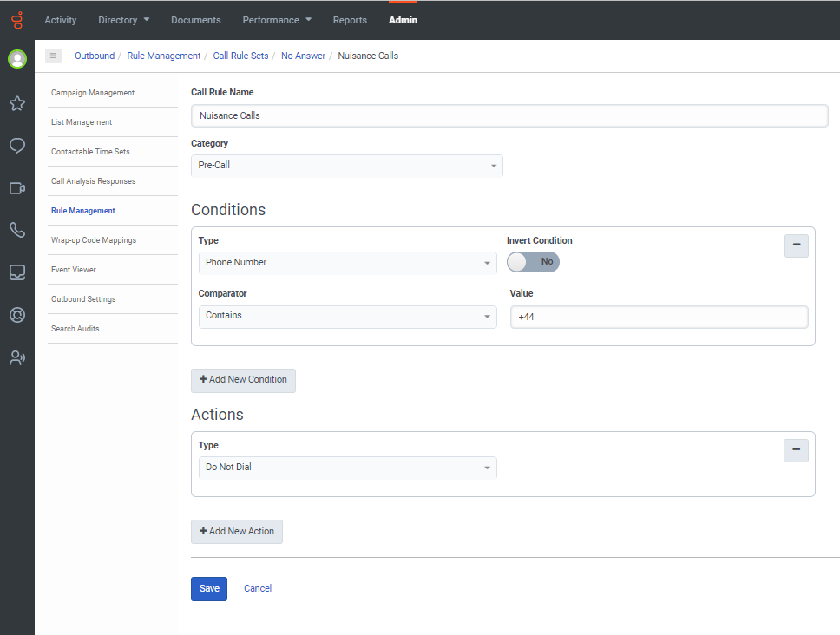Remove the Phone Number condition with minus
This screenshot has height=635, width=840.
tap(796, 245)
